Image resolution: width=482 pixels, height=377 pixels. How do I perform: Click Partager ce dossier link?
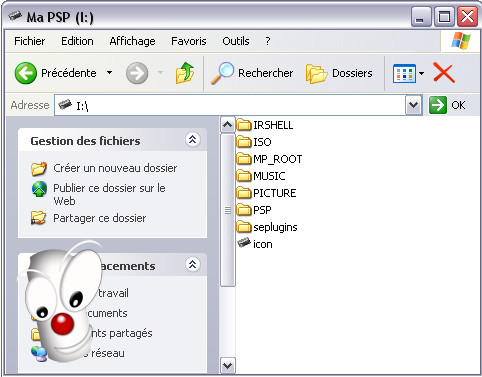100,218
